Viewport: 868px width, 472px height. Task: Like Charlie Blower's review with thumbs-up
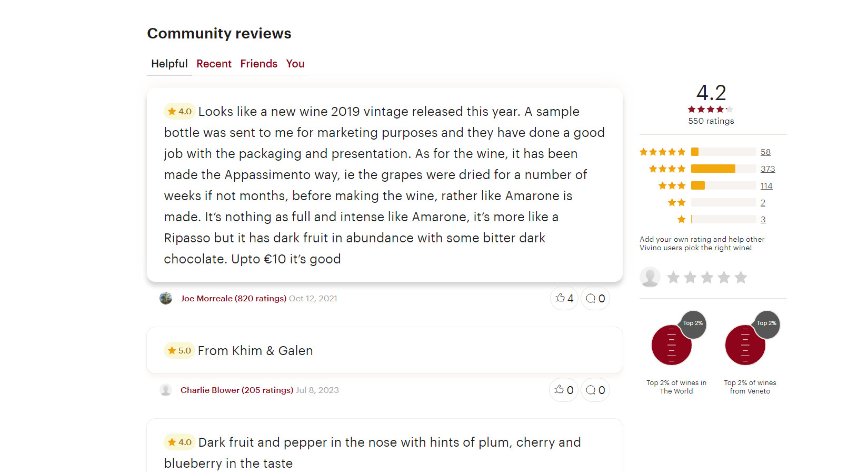pyautogui.click(x=564, y=390)
